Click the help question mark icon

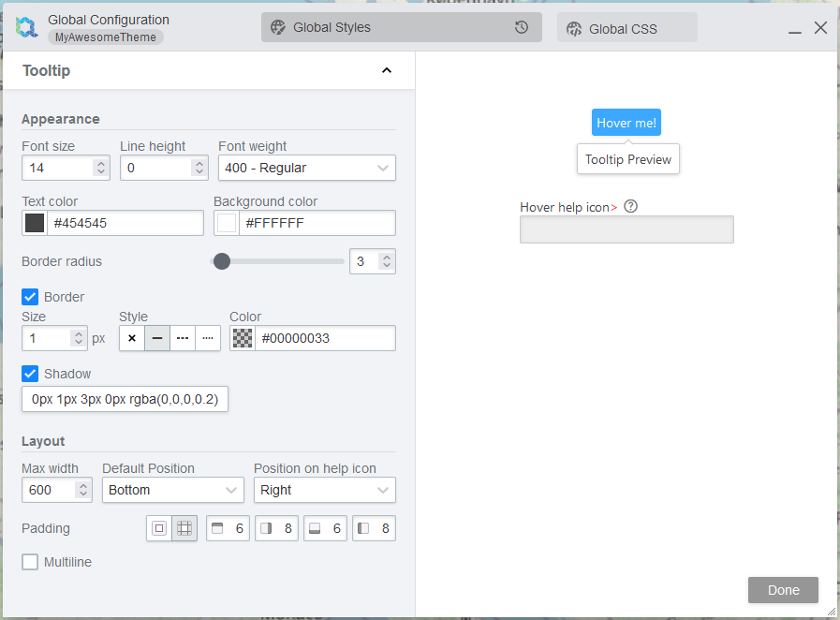click(x=630, y=207)
